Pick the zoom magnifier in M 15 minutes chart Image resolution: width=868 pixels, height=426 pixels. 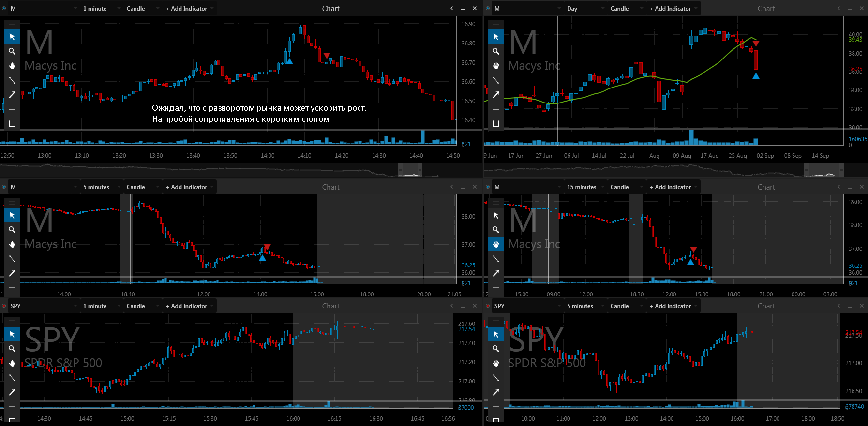[x=496, y=230]
